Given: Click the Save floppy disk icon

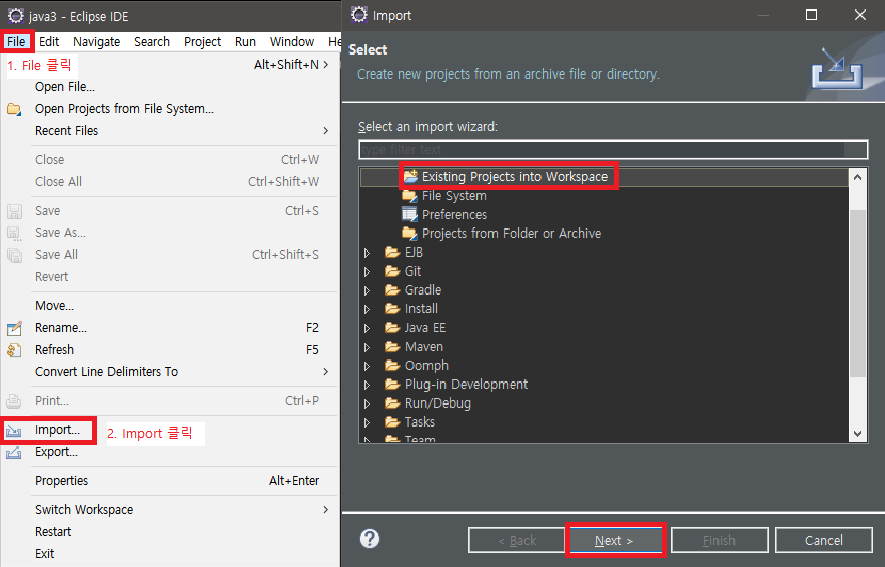Looking at the screenshot, I should (x=14, y=211).
